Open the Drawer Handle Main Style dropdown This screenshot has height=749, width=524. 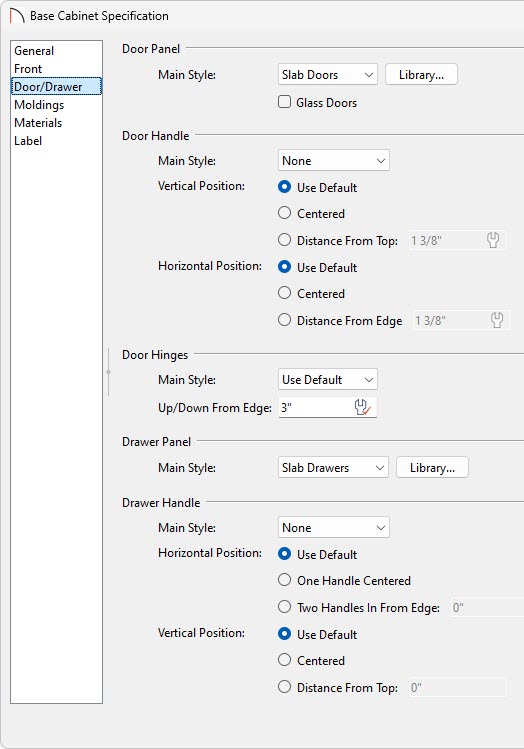(x=333, y=527)
